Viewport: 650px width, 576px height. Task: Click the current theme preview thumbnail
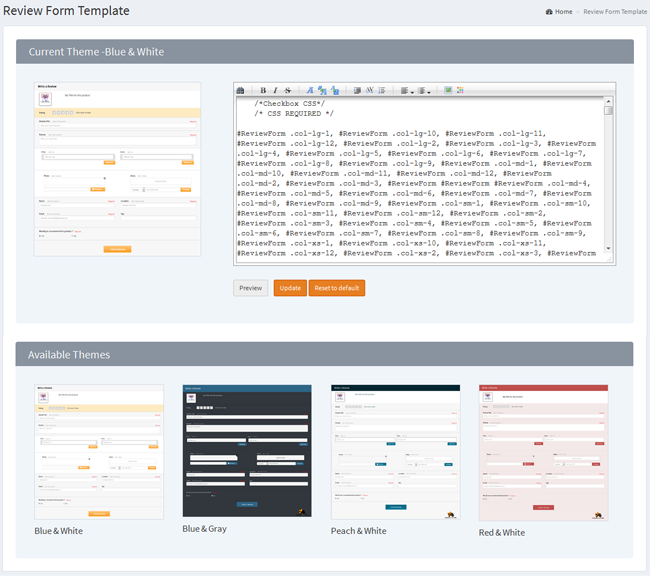pos(117,169)
